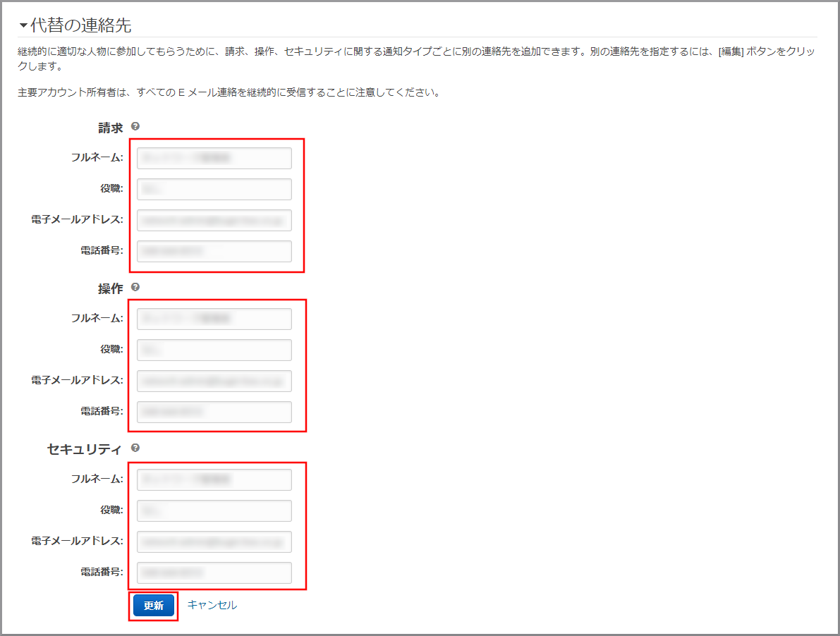
Task: Focus the 請求 役職 input field
Action: tap(214, 189)
